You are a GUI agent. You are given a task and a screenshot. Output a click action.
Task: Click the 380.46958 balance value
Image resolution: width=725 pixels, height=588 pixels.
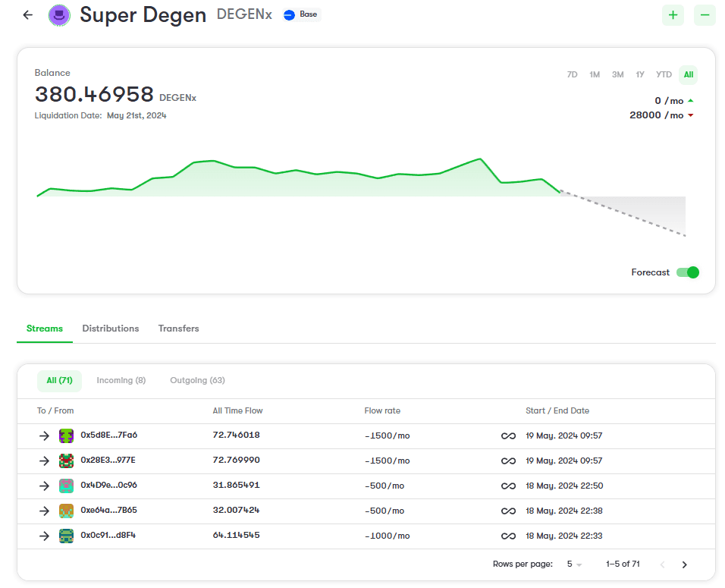pos(94,94)
